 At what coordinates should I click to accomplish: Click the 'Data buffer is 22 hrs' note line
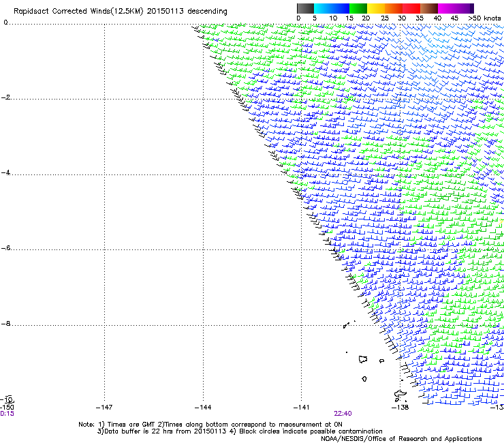pyautogui.click(x=240, y=431)
